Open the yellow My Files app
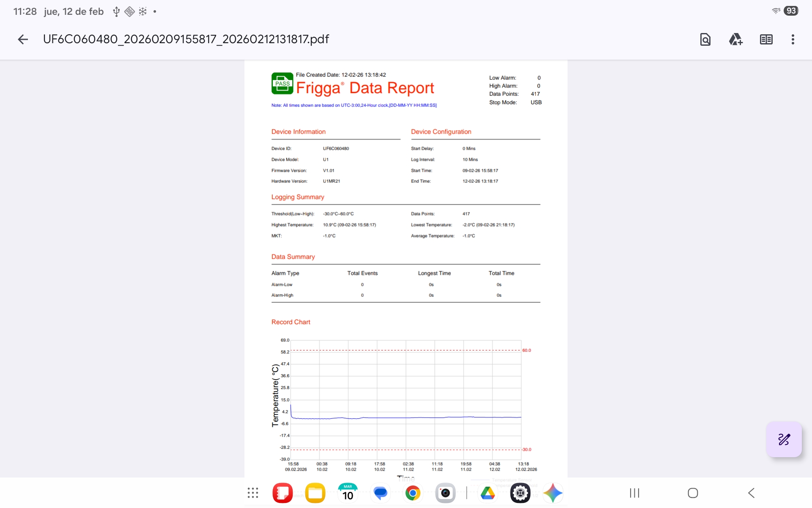 tap(315, 493)
